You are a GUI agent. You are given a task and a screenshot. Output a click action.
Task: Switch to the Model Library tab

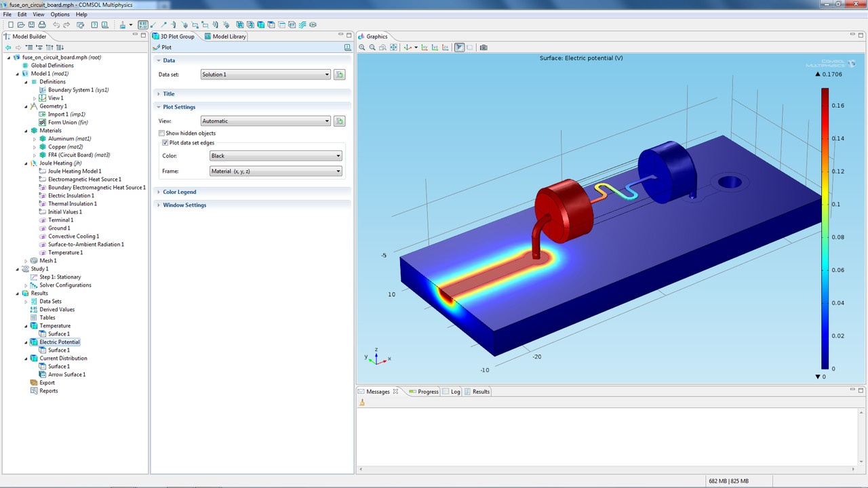click(226, 37)
